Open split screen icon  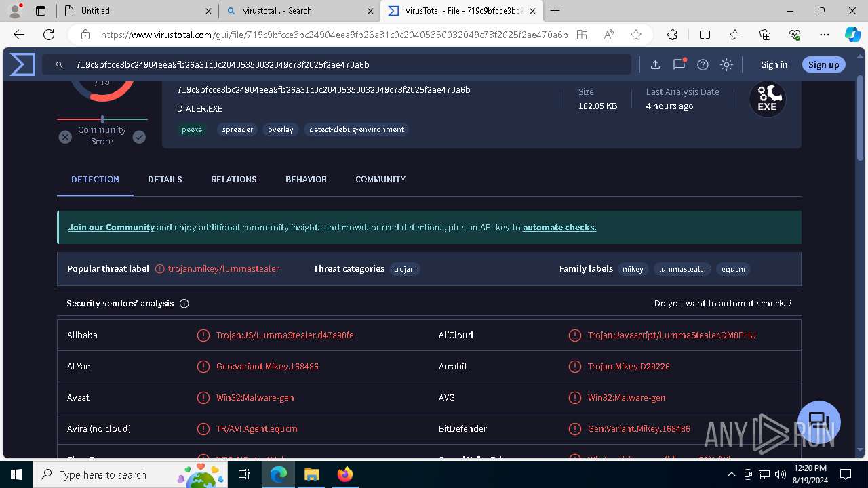(705, 35)
